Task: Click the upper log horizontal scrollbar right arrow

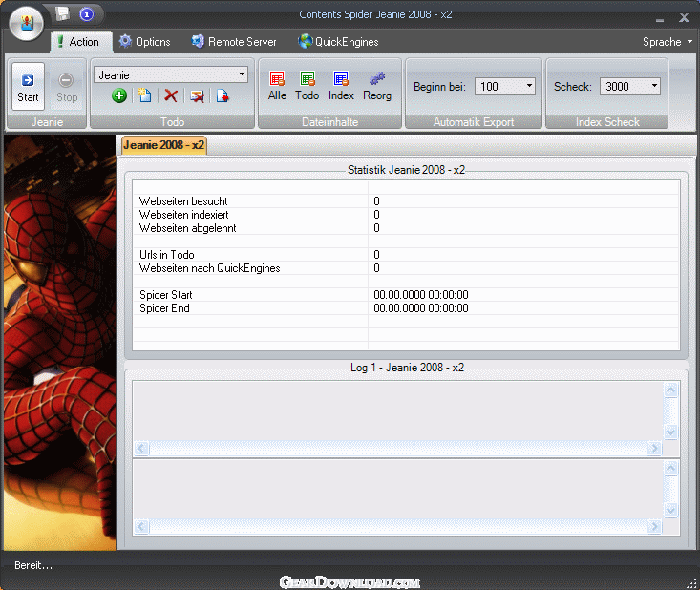Action: coord(654,449)
